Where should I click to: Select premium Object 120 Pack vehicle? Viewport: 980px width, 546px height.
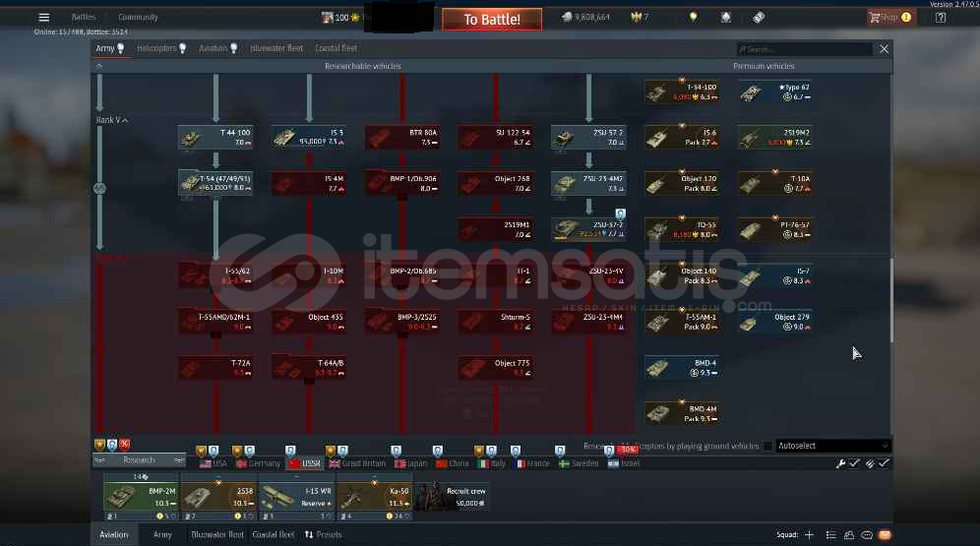point(682,183)
